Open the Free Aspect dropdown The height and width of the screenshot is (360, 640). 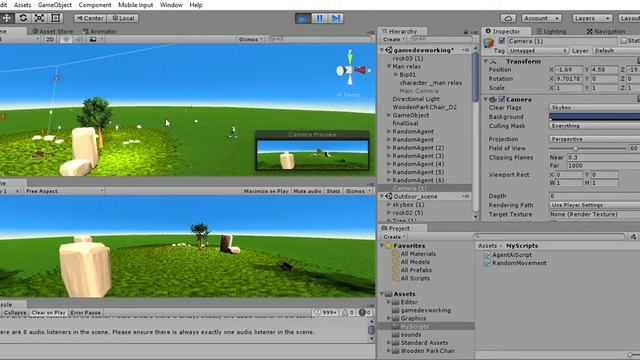coord(64,191)
